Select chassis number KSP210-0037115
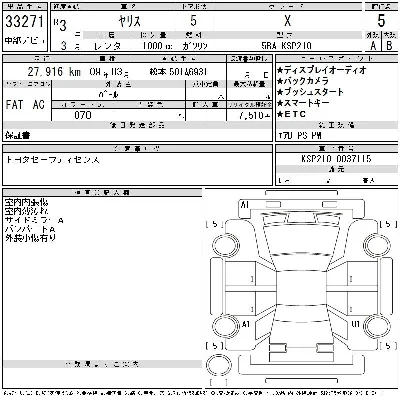This screenshot has width=400, height=400. pyautogui.click(x=336, y=158)
